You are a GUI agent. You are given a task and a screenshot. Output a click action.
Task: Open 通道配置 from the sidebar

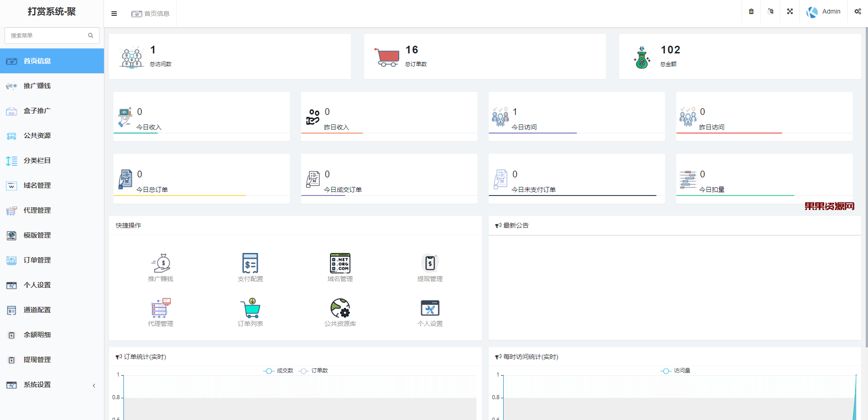point(37,310)
